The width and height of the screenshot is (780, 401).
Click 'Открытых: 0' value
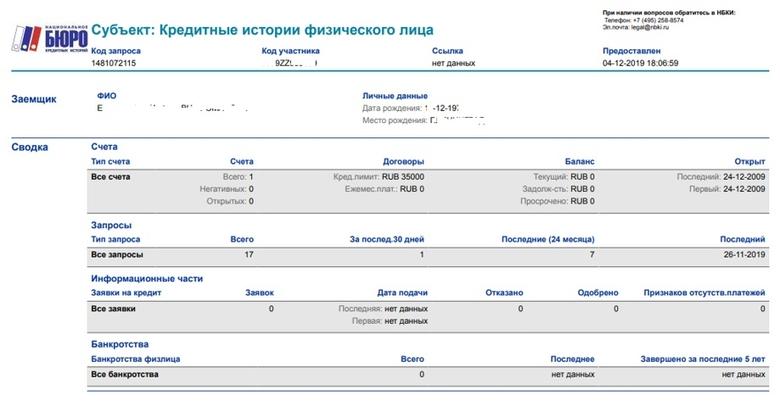click(x=230, y=201)
